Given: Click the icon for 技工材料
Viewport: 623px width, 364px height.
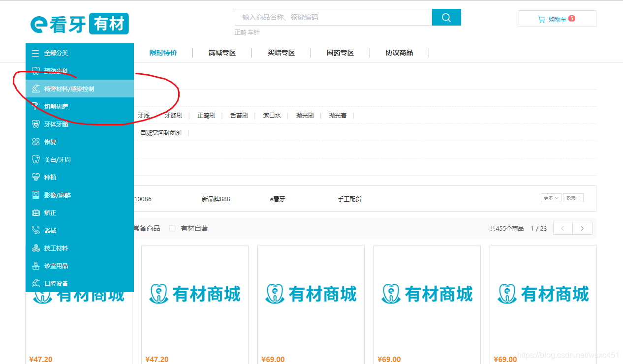Looking at the screenshot, I should click(x=35, y=248).
